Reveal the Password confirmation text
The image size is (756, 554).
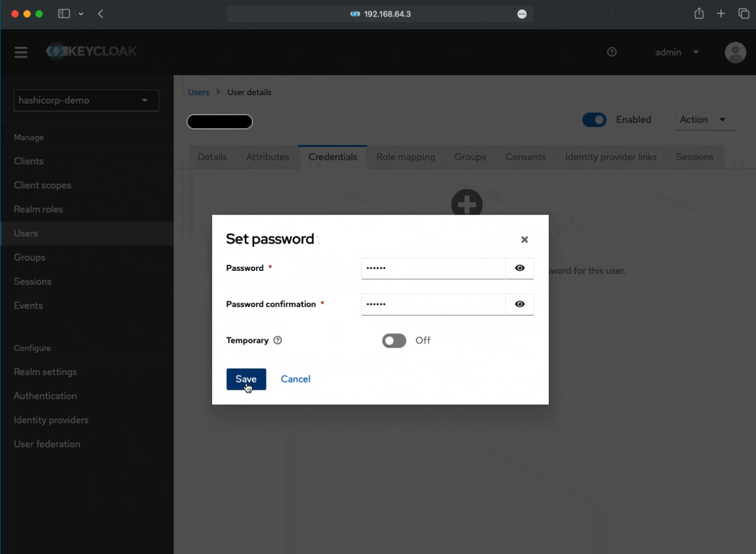(x=519, y=304)
